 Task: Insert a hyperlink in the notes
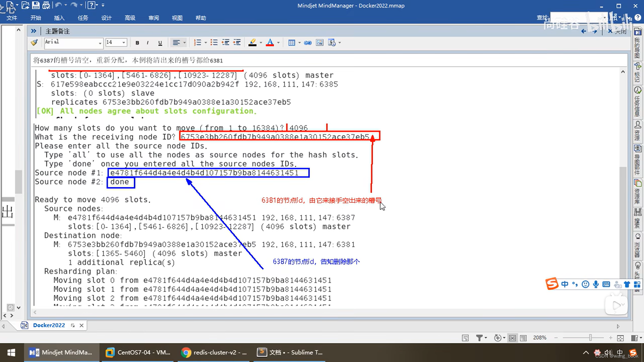308,43
